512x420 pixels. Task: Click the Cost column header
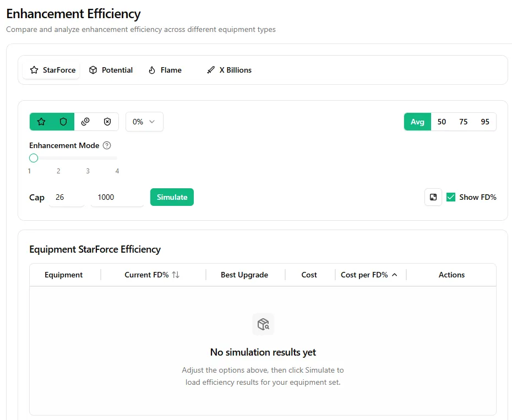tap(309, 275)
